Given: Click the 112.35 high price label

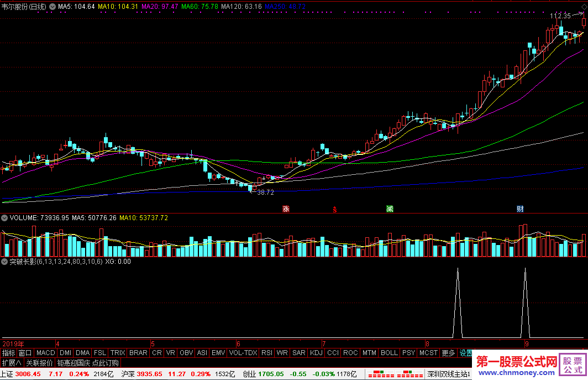Looking at the screenshot, I should coord(560,16).
